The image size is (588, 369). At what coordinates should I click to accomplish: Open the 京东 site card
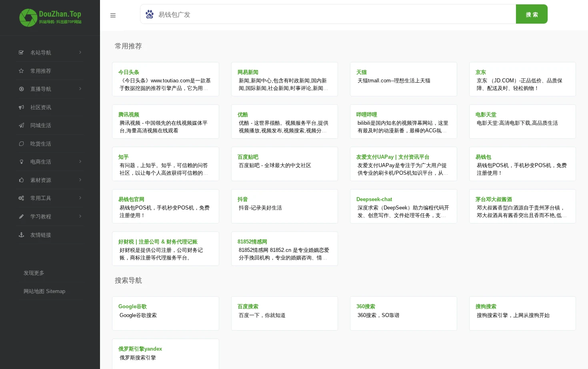pos(522,79)
